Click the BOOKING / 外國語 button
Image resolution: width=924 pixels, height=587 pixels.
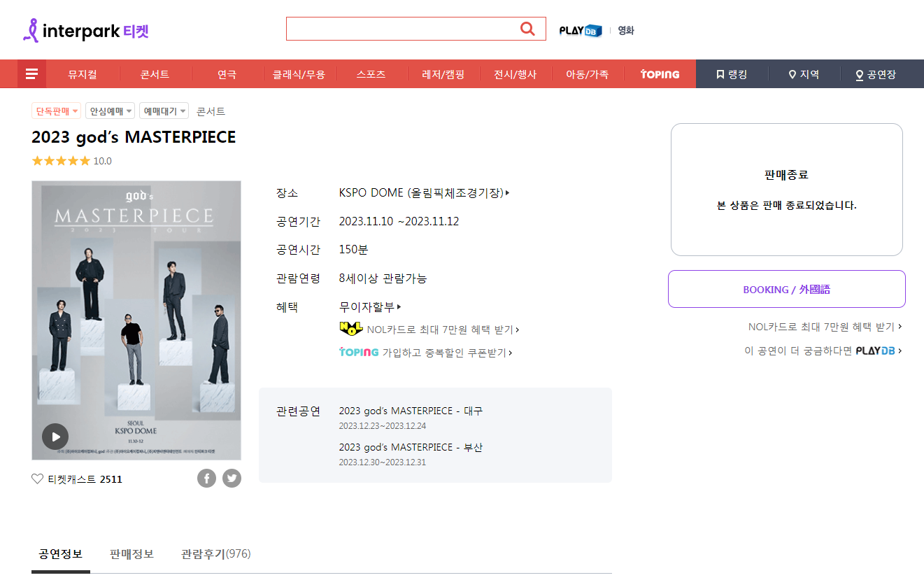787,289
